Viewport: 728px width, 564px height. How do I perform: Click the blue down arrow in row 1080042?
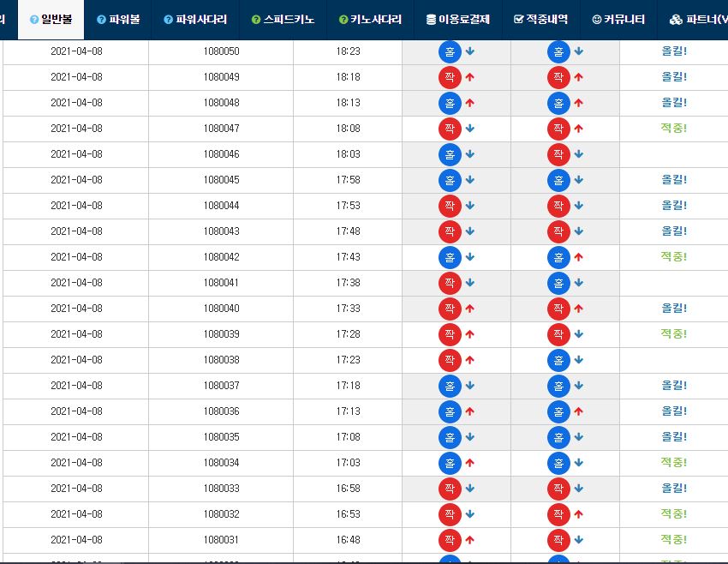(470, 257)
